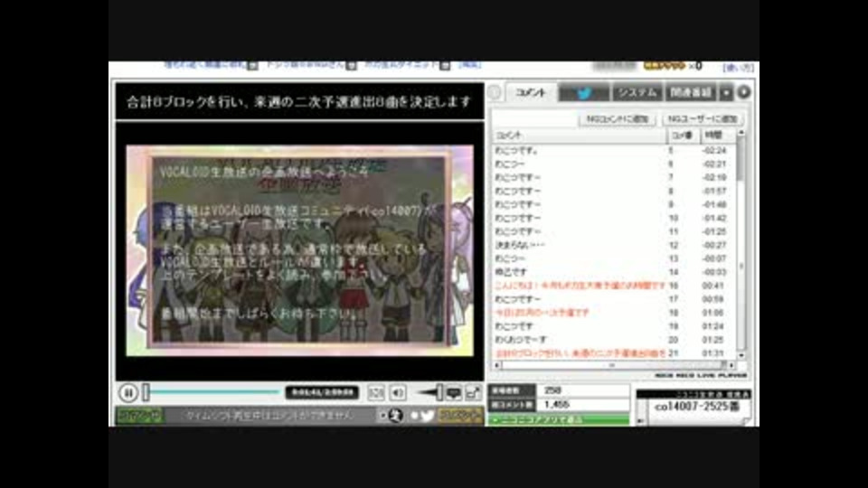Expand the small arrow dropdown after the tabs
This screenshot has width=868, height=488.
tap(726, 92)
